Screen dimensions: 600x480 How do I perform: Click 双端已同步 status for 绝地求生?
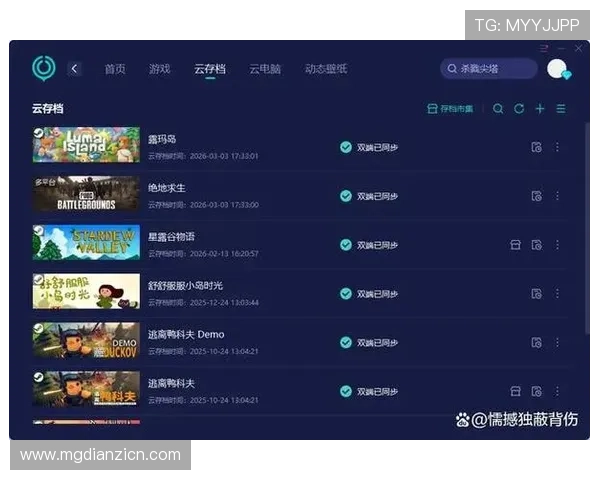pyautogui.click(x=369, y=196)
